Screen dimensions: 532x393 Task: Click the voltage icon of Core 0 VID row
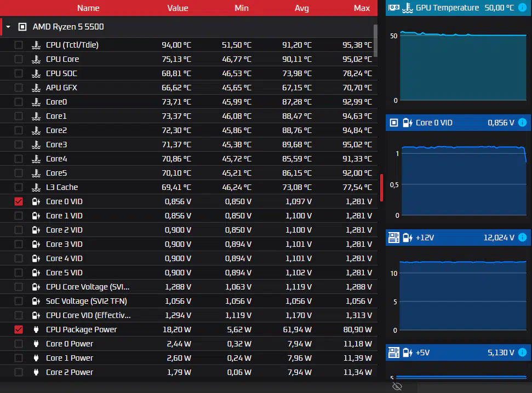tap(36, 201)
